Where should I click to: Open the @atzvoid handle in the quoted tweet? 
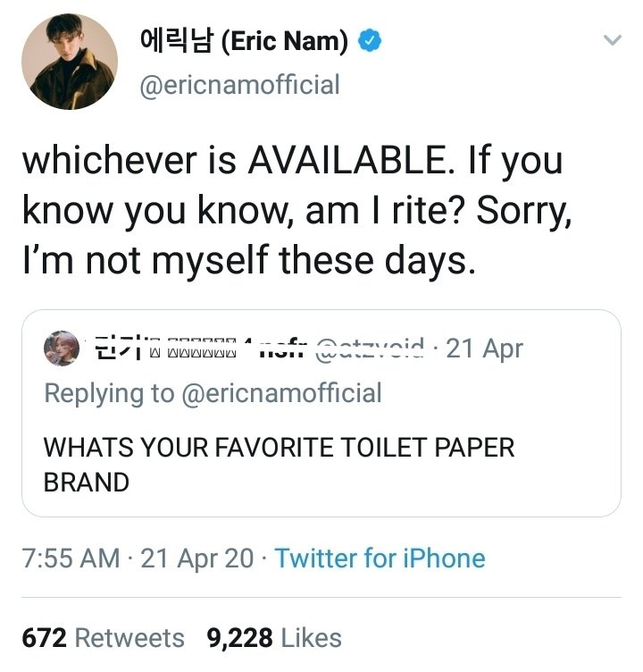[x=369, y=348]
